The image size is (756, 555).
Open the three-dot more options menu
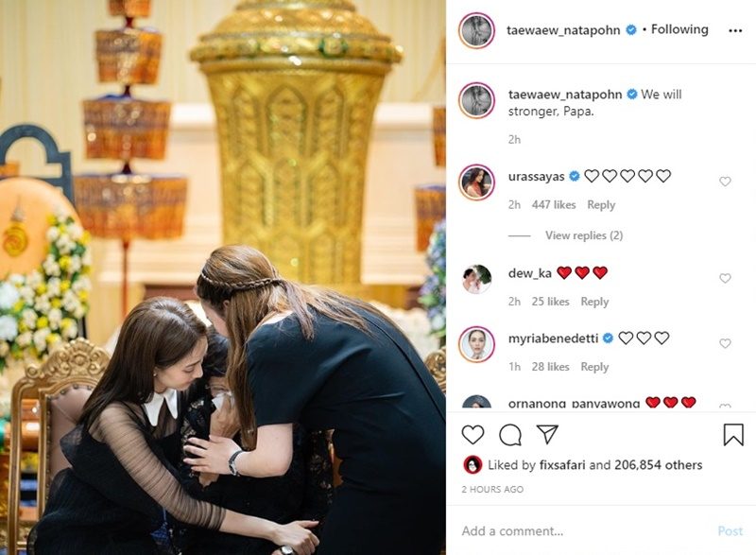[735, 30]
